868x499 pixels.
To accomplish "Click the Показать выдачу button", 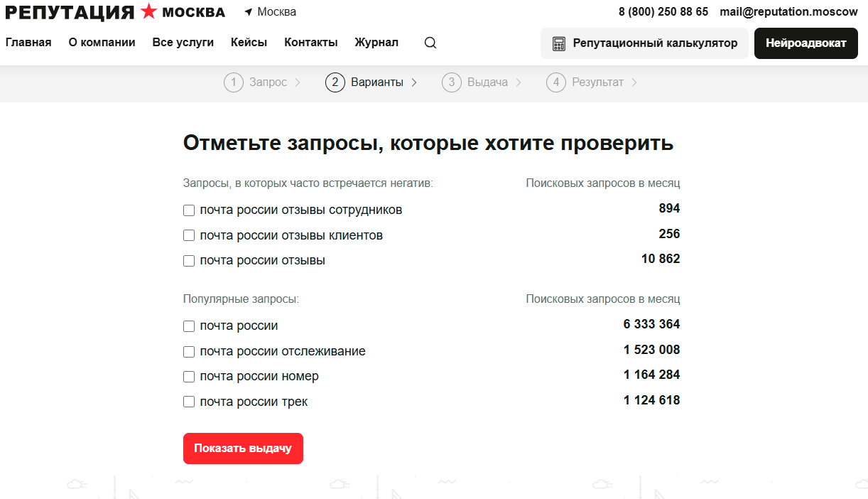I will (243, 449).
